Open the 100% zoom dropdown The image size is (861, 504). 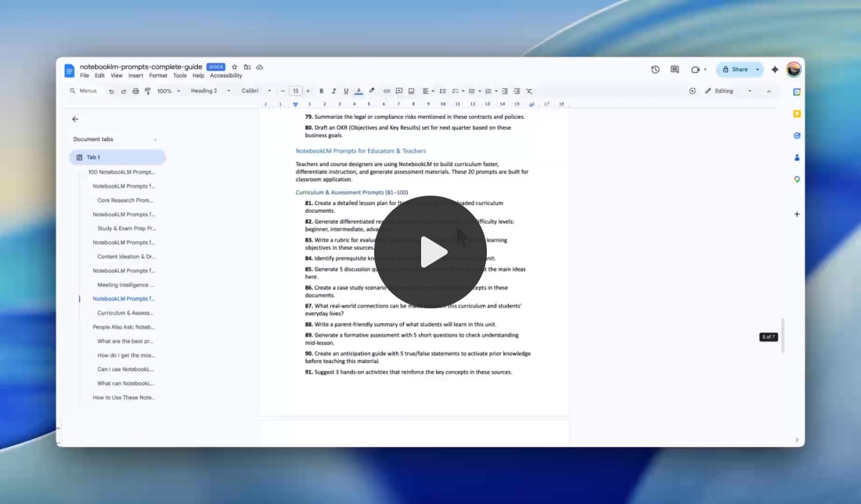[168, 91]
